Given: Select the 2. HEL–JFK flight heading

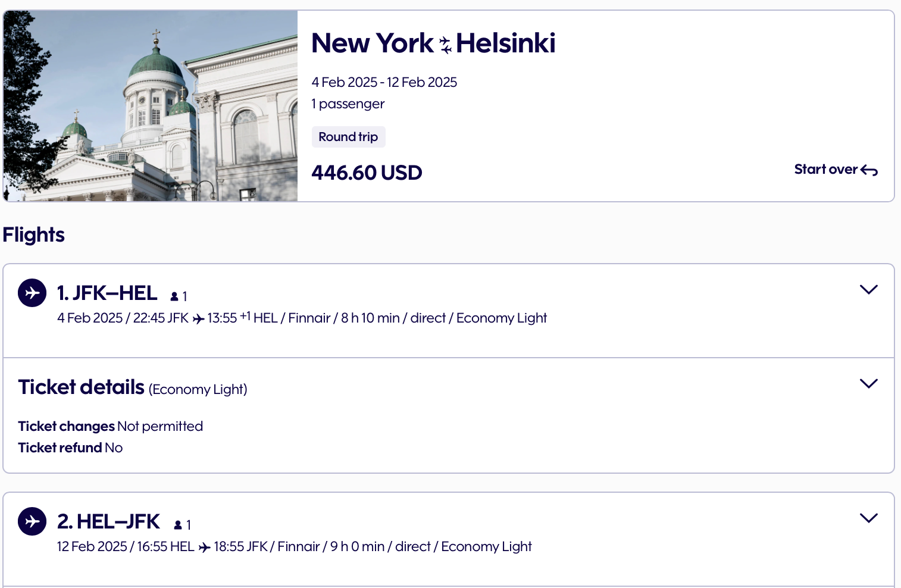Looking at the screenshot, I should pos(108,522).
